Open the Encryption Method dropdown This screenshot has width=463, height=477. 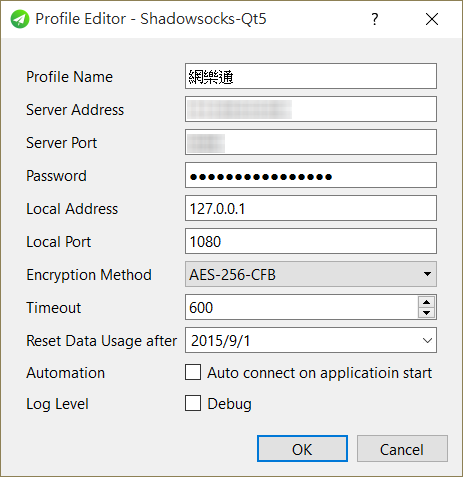tap(311, 274)
